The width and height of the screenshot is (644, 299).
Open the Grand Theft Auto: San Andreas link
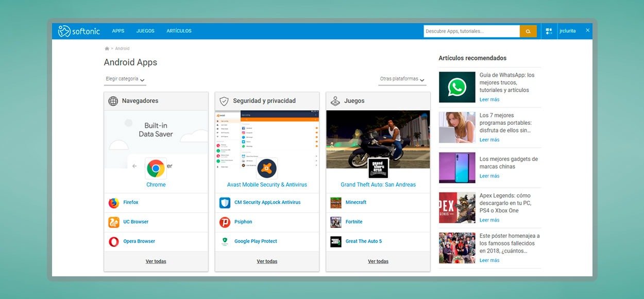coord(378,185)
